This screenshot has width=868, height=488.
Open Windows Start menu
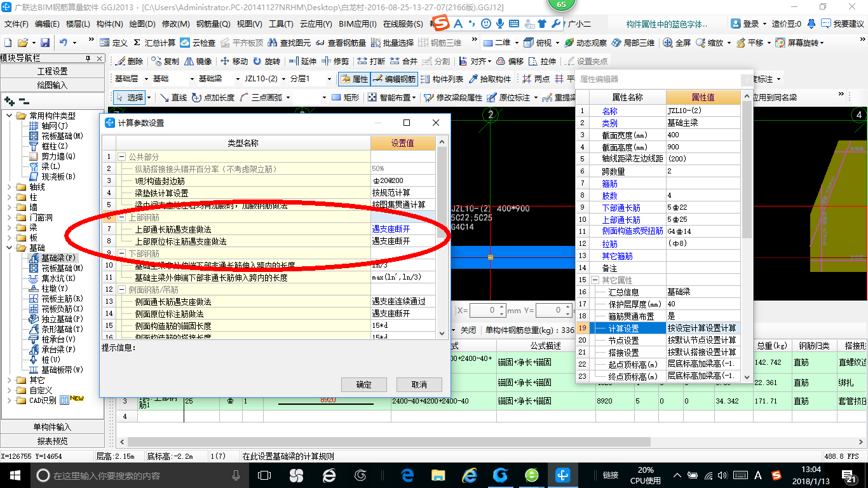(x=15, y=475)
